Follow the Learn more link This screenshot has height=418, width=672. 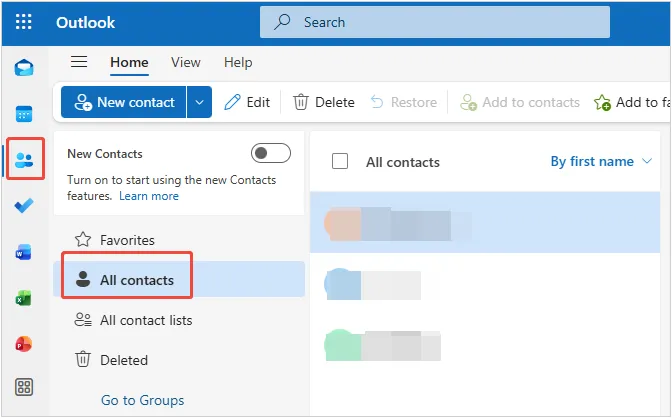pyautogui.click(x=149, y=196)
